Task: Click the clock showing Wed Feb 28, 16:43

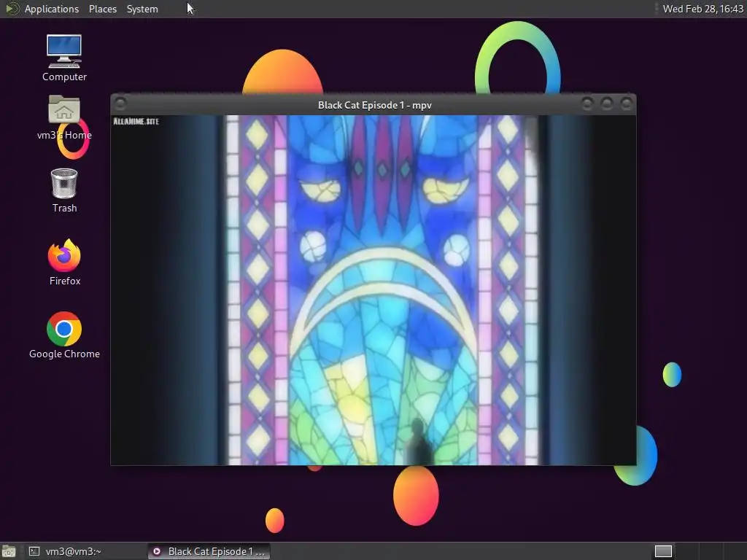Action: pos(703,9)
